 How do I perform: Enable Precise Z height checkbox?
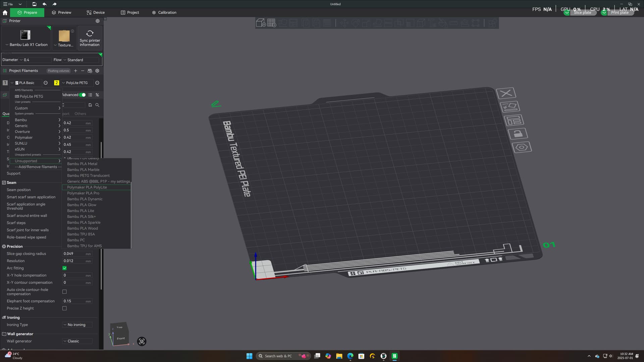click(64, 308)
